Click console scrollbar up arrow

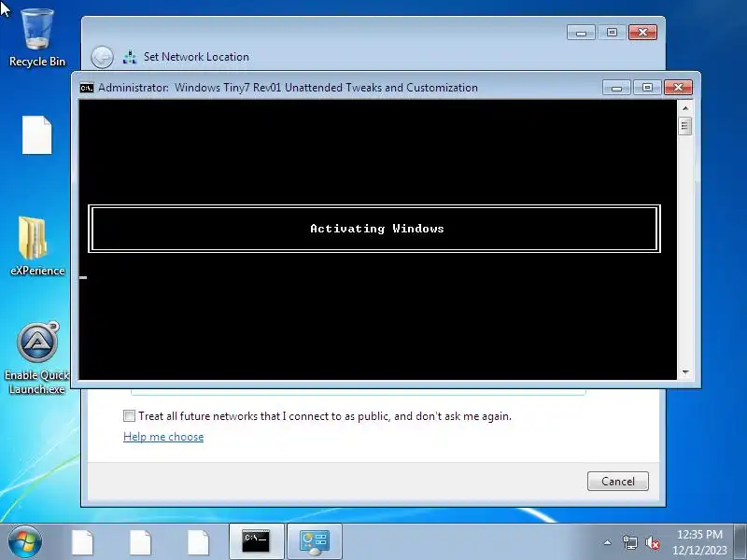685,108
